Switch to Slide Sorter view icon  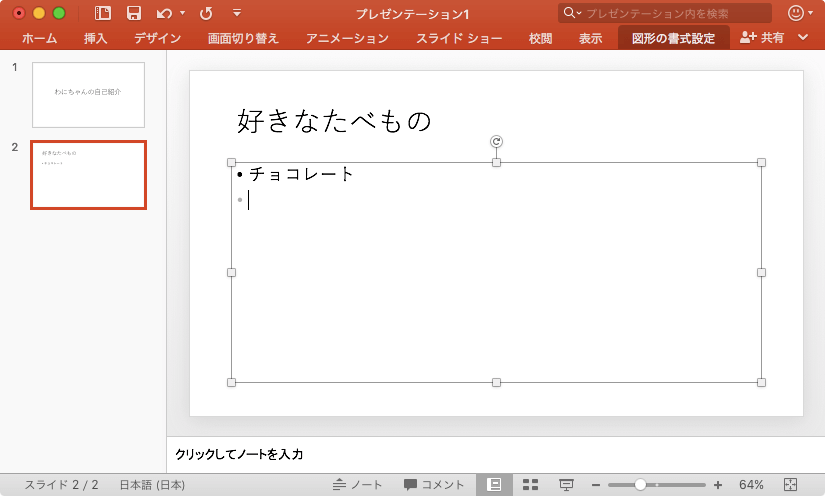tap(530, 484)
